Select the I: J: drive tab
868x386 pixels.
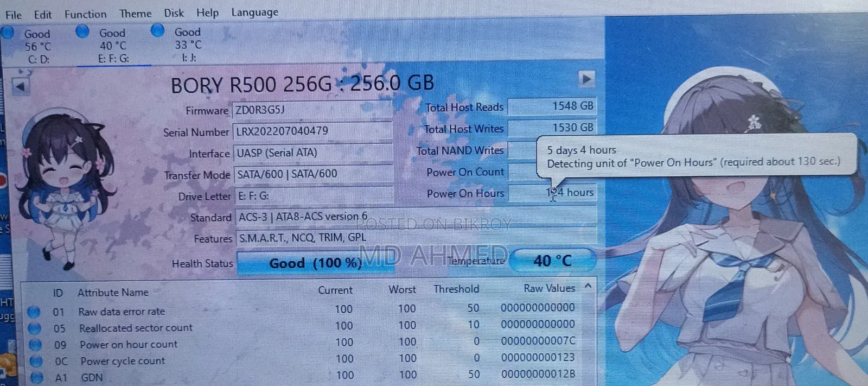point(188,45)
